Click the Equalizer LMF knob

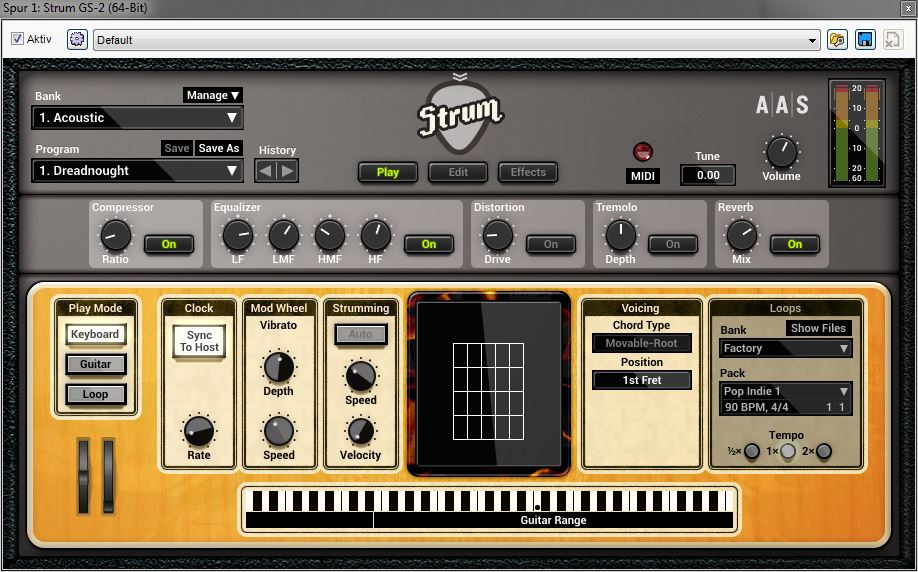point(283,235)
